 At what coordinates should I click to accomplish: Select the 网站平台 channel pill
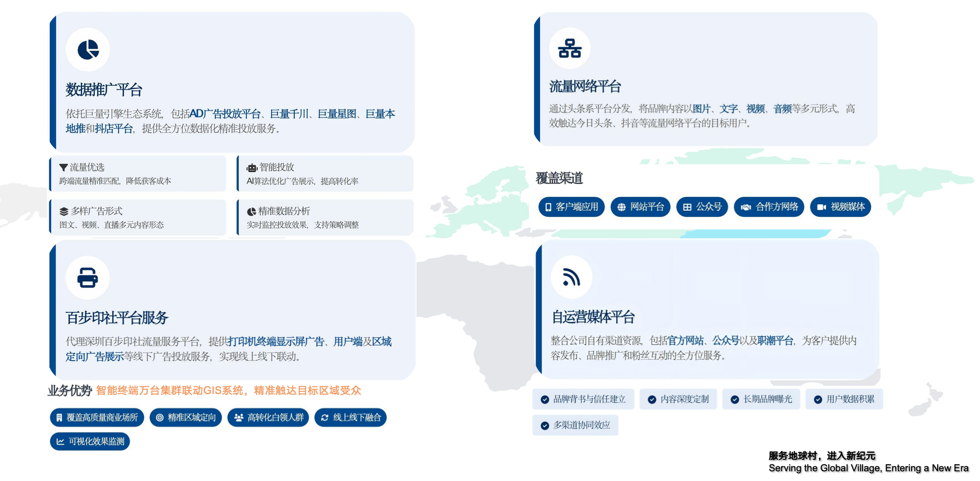point(640,207)
